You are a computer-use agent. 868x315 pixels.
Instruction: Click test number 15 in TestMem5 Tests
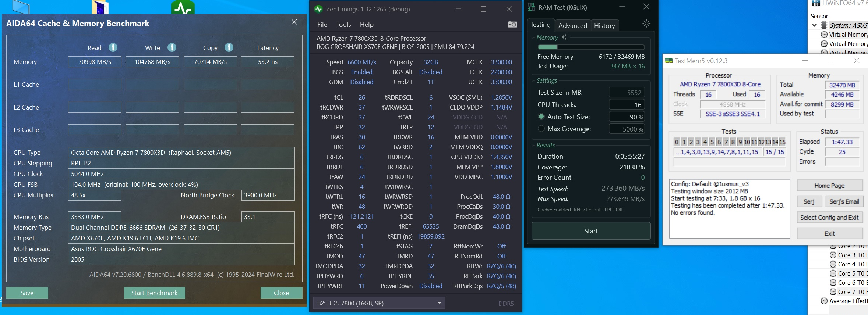click(x=782, y=142)
